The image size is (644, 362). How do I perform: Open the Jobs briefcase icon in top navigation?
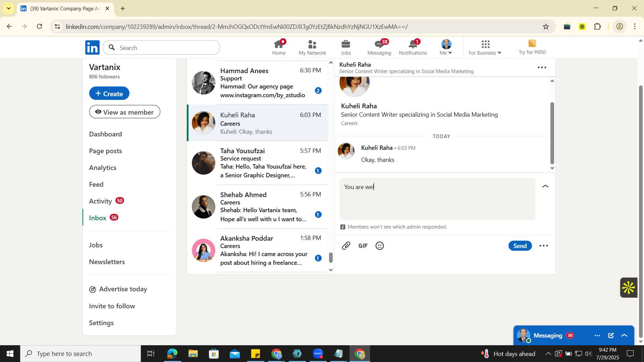point(346,48)
